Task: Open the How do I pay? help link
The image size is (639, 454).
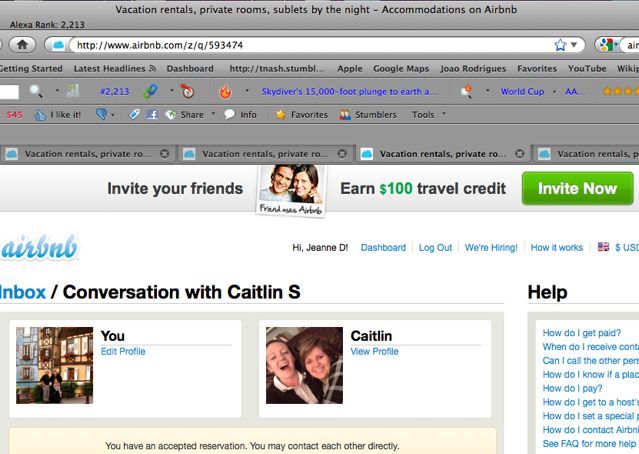Action: (572, 388)
